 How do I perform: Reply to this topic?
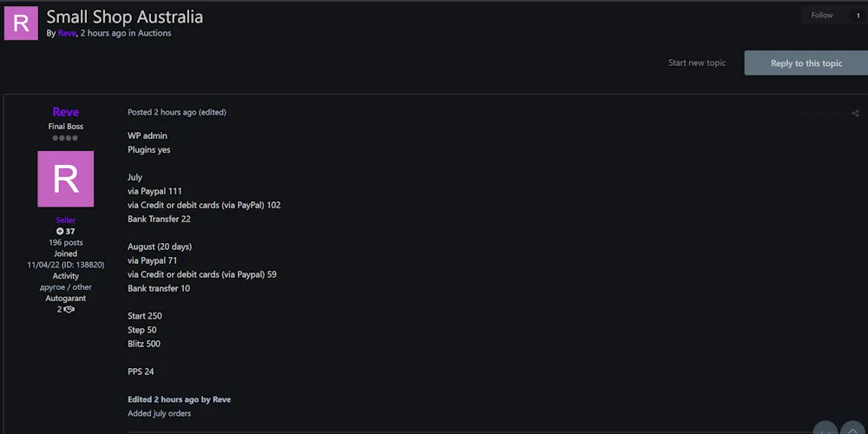[x=806, y=63]
